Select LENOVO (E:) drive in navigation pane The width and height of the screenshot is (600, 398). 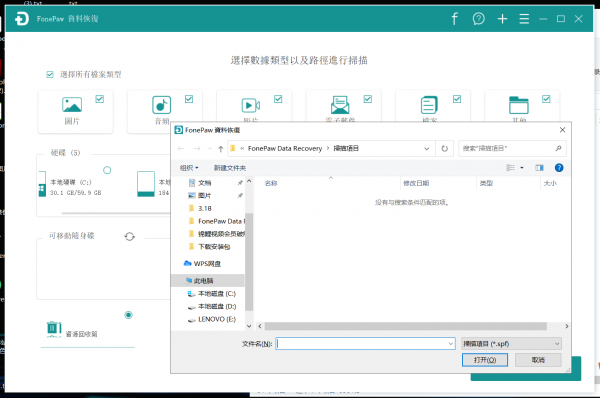(x=212, y=319)
